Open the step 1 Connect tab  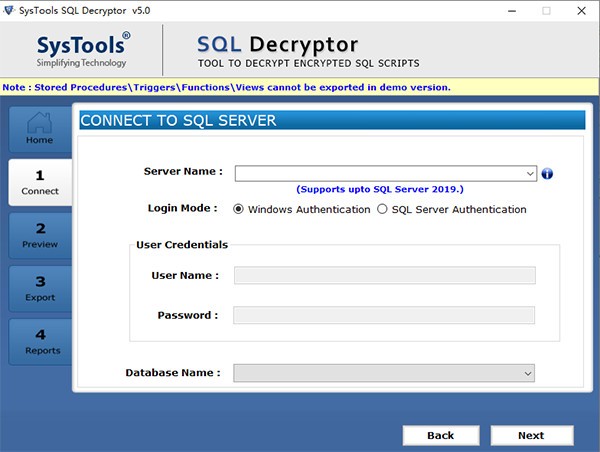(x=40, y=182)
